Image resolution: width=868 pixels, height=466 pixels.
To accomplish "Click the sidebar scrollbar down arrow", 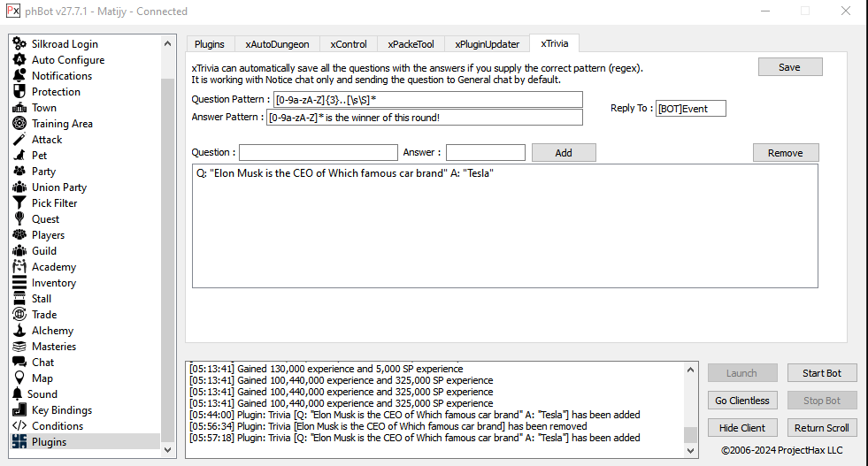I will coord(168,449).
